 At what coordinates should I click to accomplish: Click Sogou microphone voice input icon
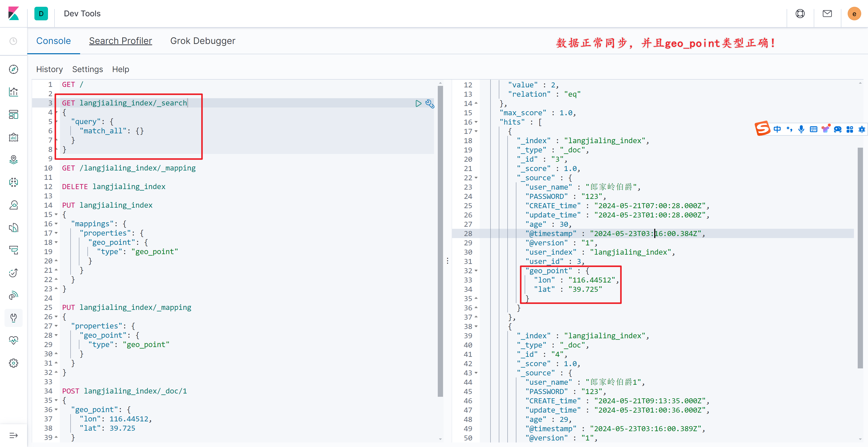[801, 129]
